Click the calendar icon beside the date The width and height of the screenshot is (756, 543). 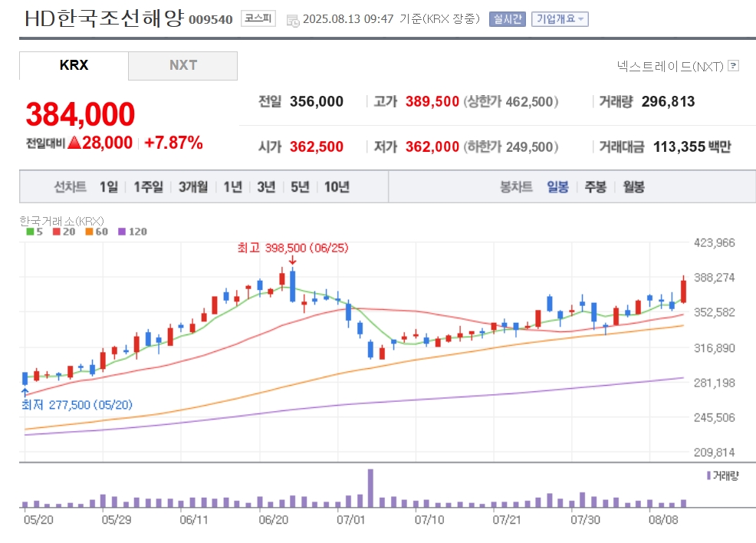[293, 21]
